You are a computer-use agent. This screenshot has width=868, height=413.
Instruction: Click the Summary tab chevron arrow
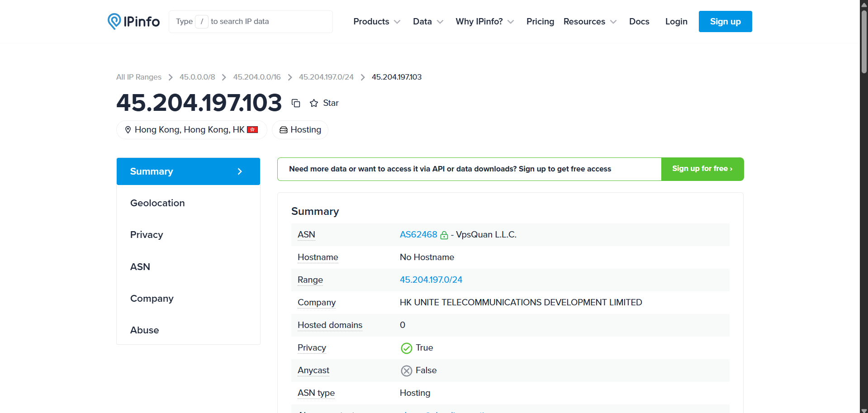click(240, 171)
